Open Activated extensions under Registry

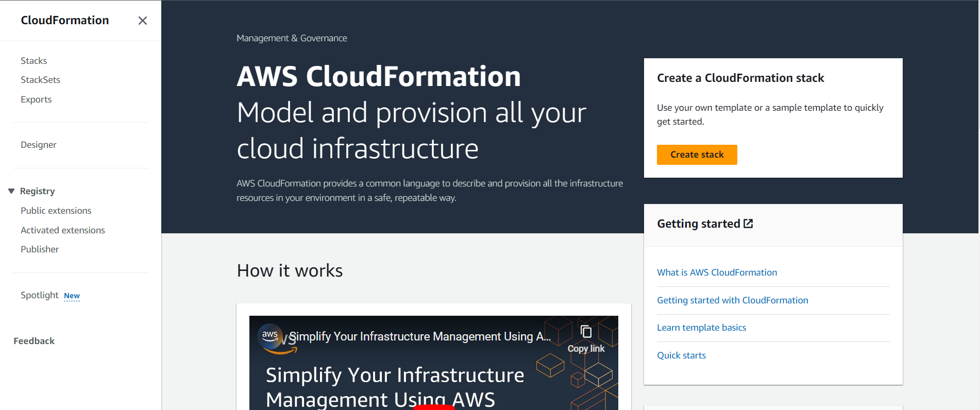pos(63,230)
